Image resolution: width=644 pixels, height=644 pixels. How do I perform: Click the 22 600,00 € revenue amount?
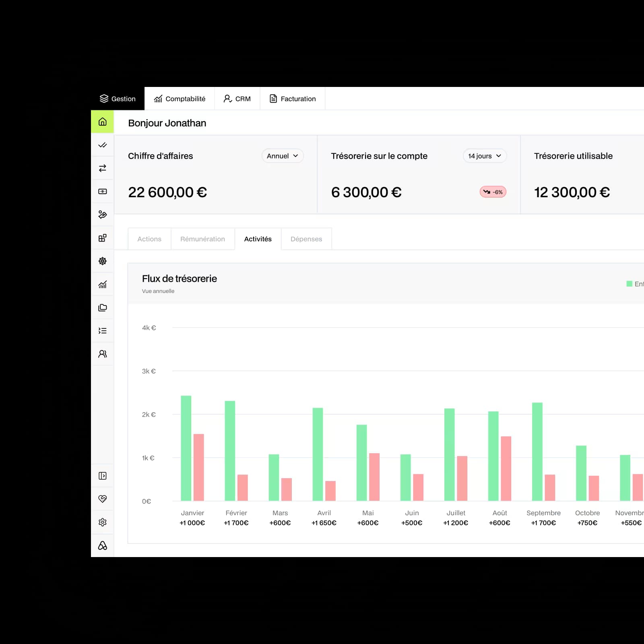pyautogui.click(x=167, y=192)
